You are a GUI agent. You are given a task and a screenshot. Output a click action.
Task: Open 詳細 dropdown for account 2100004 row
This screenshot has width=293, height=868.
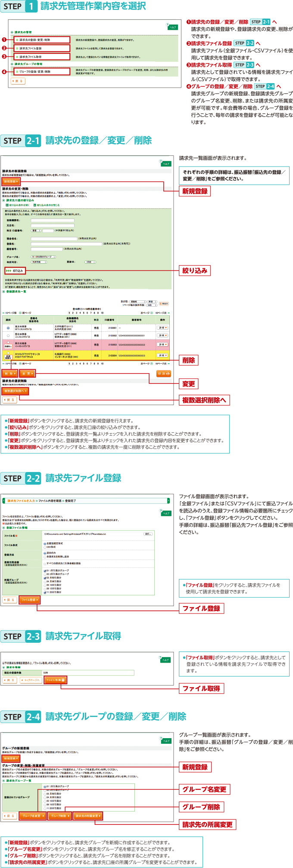pos(162,355)
